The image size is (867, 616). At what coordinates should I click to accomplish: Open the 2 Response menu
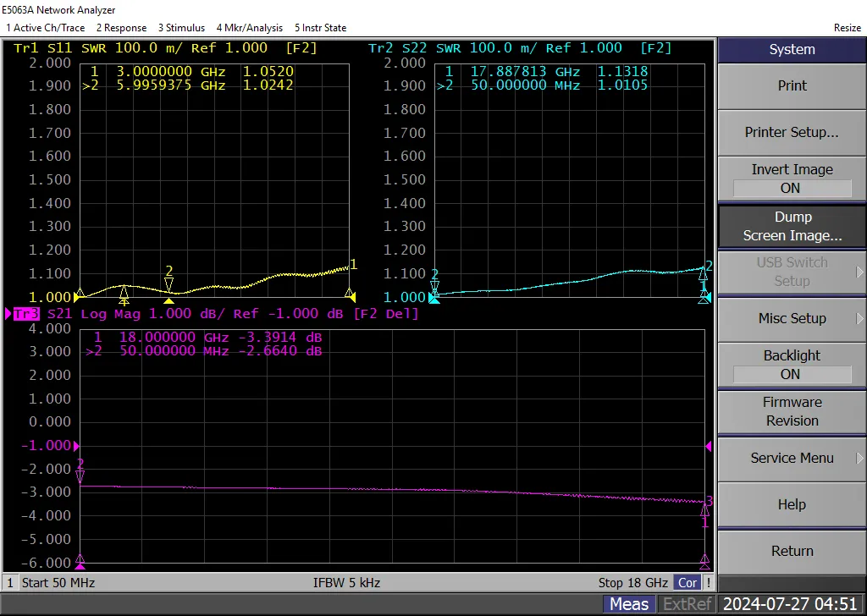(x=122, y=28)
